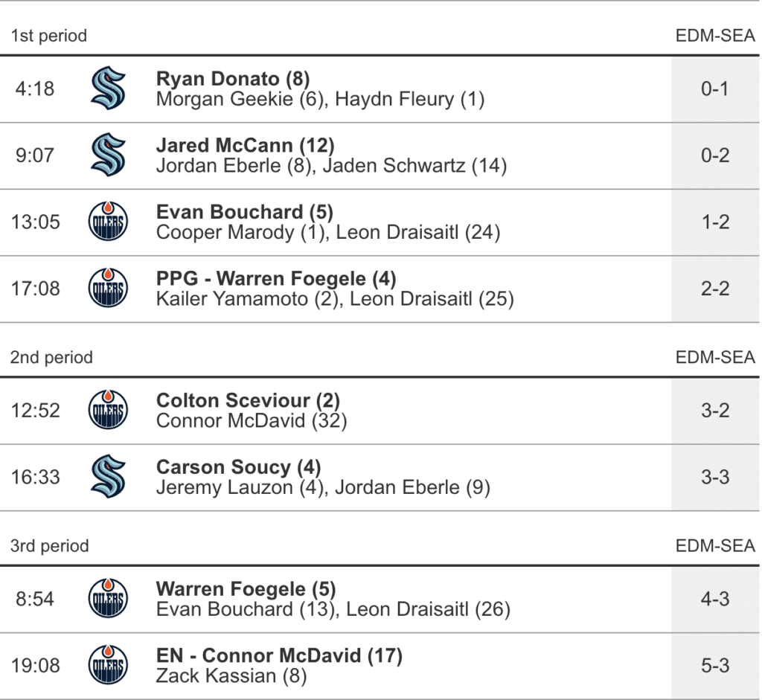Screen dimensions: 762x700
Task: Click Connor McDavid (32) assist name
Action: 251,421
